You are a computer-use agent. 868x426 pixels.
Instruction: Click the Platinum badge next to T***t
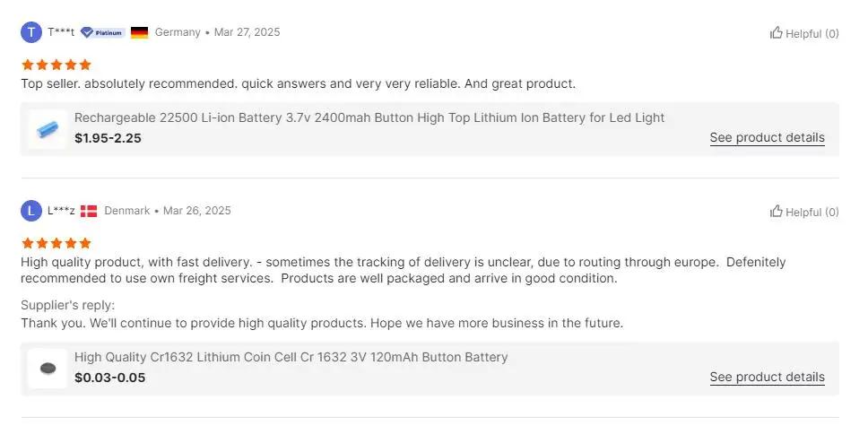102,32
